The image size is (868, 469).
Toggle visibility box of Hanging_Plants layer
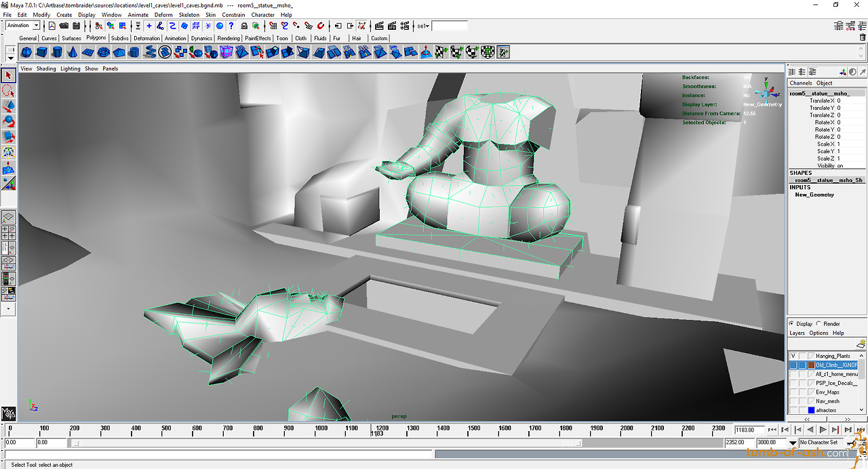pyautogui.click(x=793, y=356)
